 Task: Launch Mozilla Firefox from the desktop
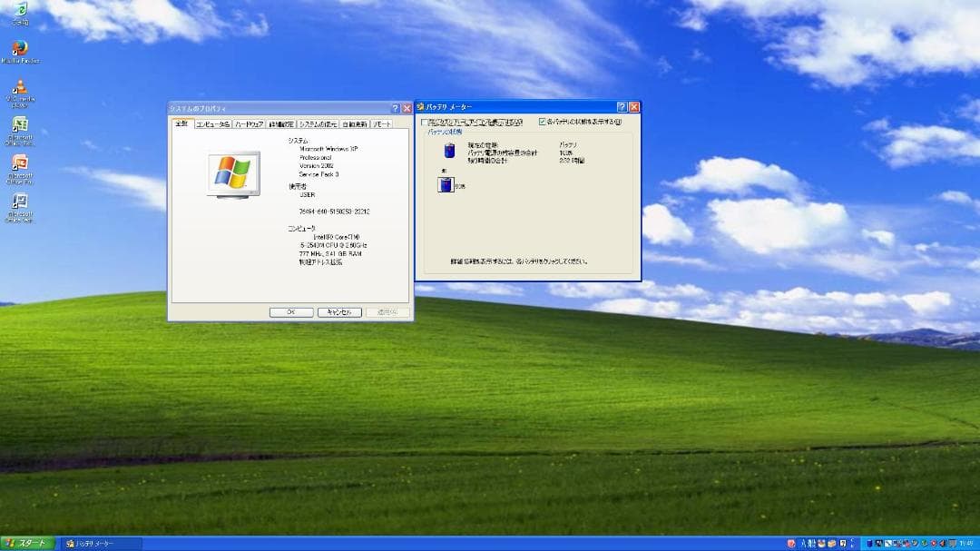[20, 52]
